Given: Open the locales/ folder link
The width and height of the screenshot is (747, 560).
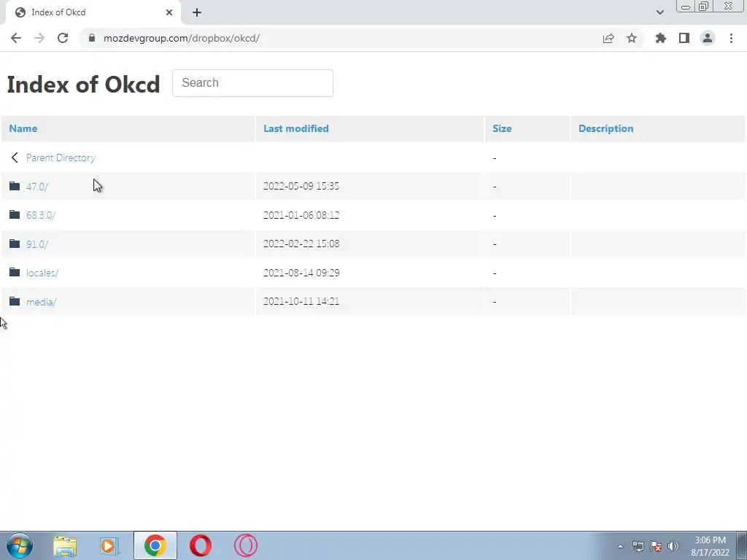Looking at the screenshot, I should (x=42, y=273).
